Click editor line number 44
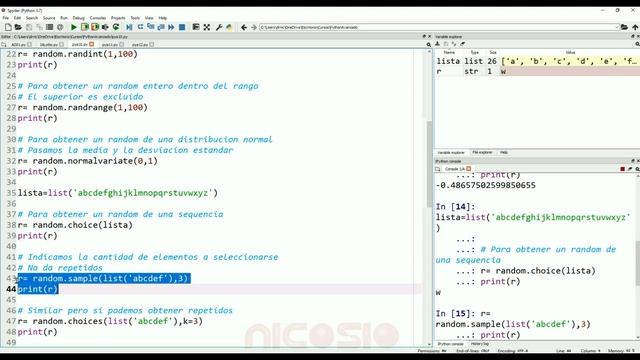Viewport: 640px width, 360px height. point(11,289)
